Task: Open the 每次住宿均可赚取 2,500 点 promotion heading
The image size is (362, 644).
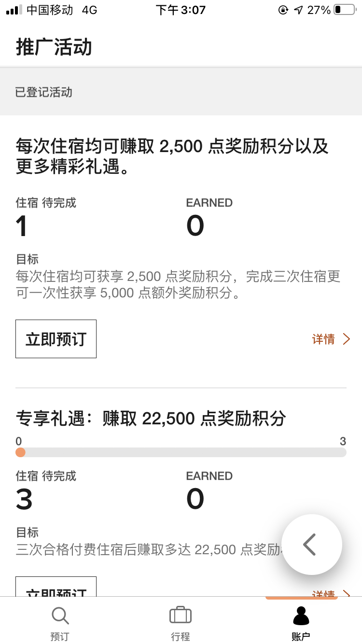Action: (172, 155)
